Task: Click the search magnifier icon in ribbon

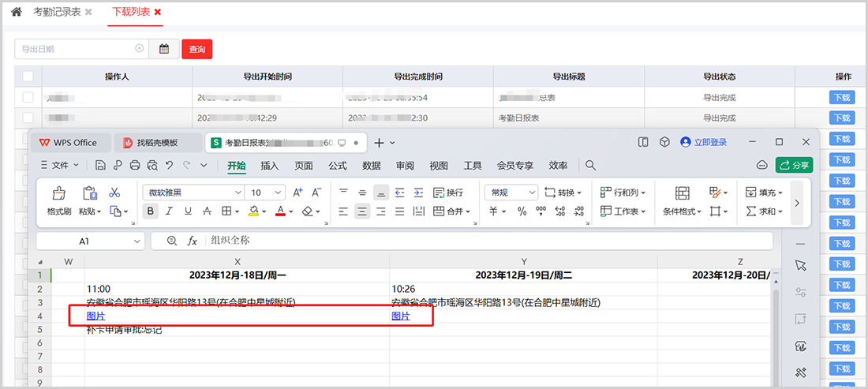Action: coord(590,165)
